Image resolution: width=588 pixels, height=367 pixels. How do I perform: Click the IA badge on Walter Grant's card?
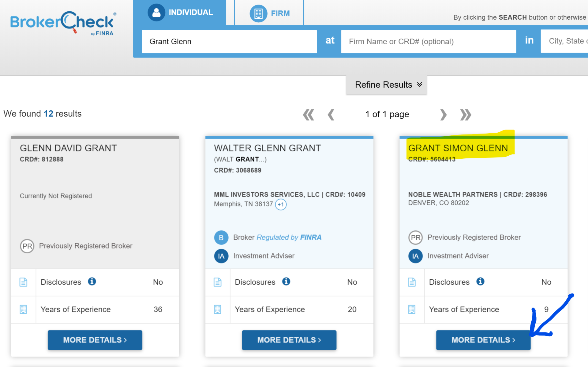pyautogui.click(x=221, y=256)
